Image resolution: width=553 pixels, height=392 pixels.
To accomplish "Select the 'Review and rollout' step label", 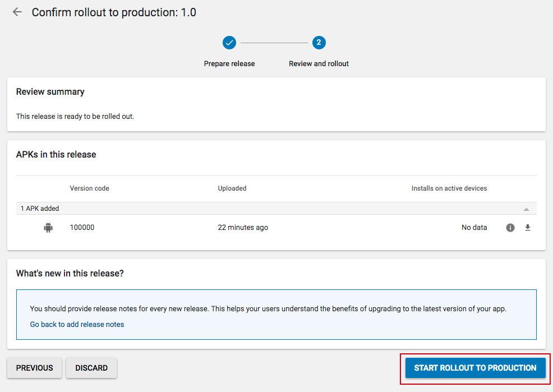I will coord(319,64).
